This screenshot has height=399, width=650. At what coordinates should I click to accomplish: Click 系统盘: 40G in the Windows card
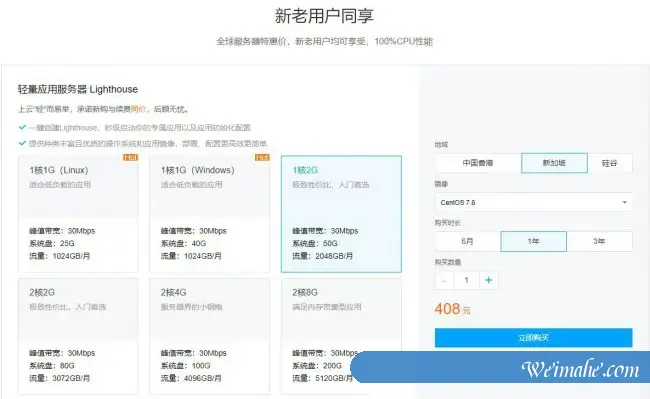click(184, 243)
